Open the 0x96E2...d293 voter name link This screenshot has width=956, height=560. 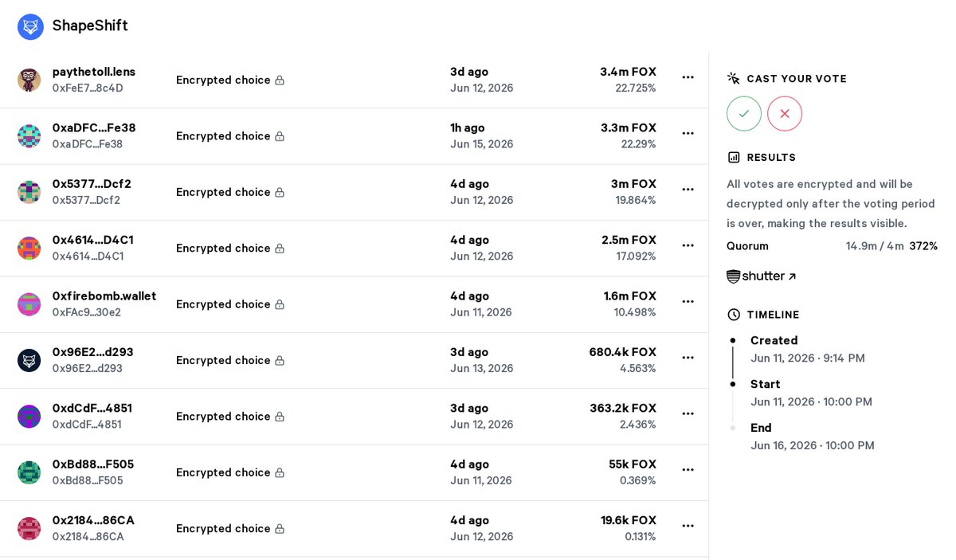tap(93, 352)
